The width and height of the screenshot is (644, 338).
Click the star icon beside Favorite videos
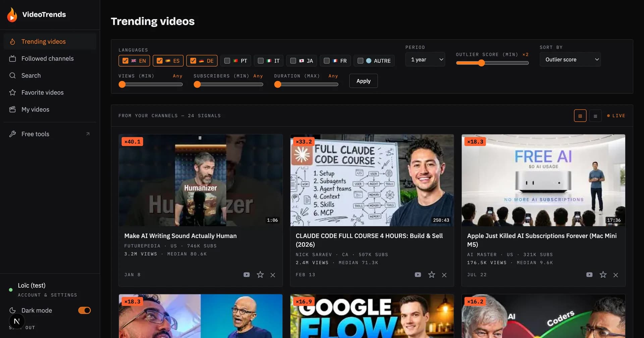pyautogui.click(x=12, y=92)
